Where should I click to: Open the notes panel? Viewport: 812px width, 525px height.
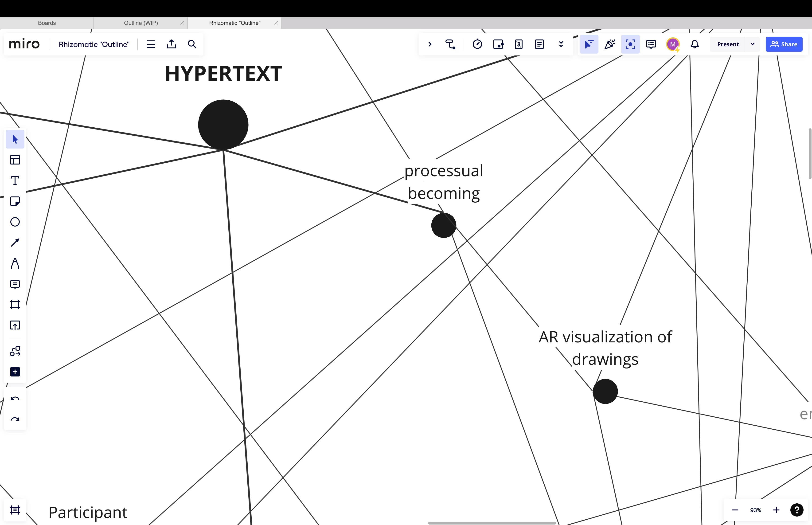[x=539, y=44]
